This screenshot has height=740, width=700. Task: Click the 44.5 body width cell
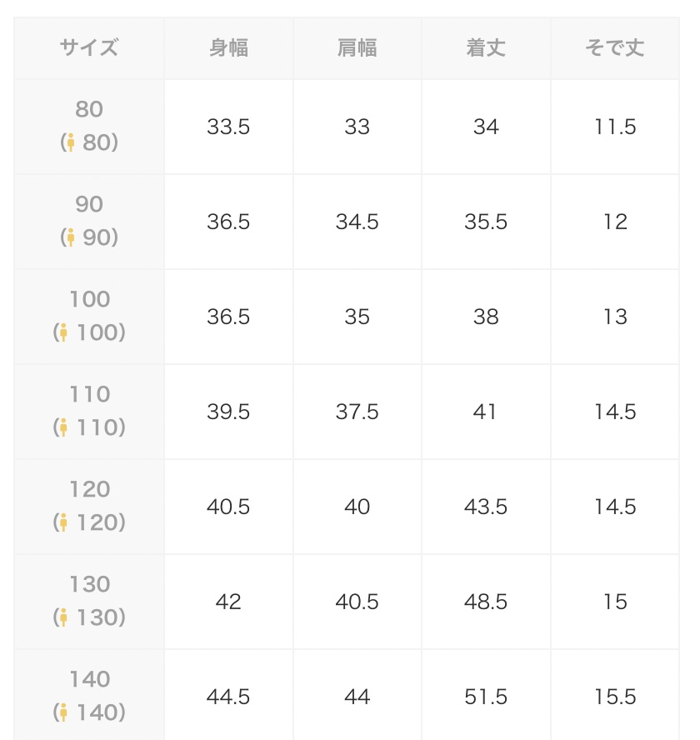click(x=229, y=695)
